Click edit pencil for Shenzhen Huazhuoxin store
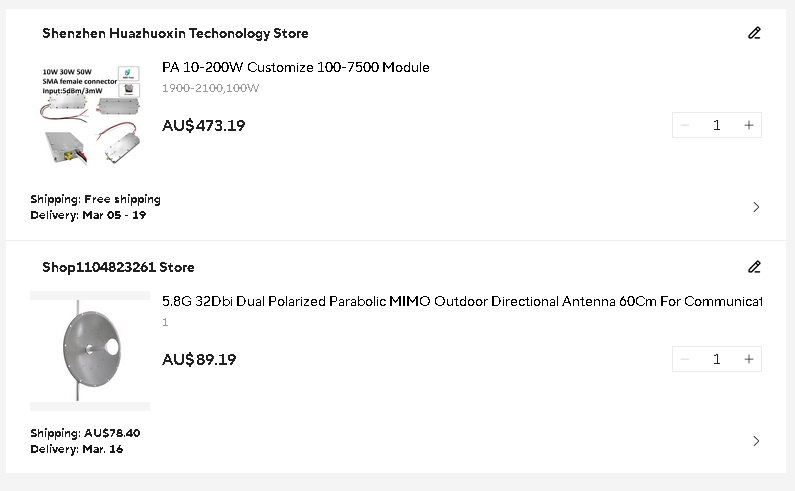 [754, 33]
